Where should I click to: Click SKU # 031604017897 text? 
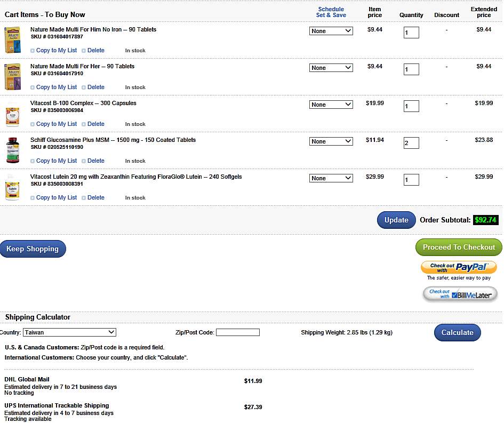(57, 37)
